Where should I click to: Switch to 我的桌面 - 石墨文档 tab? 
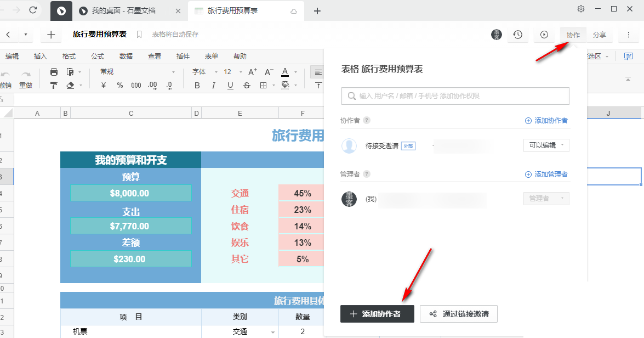click(x=123, y=10)
